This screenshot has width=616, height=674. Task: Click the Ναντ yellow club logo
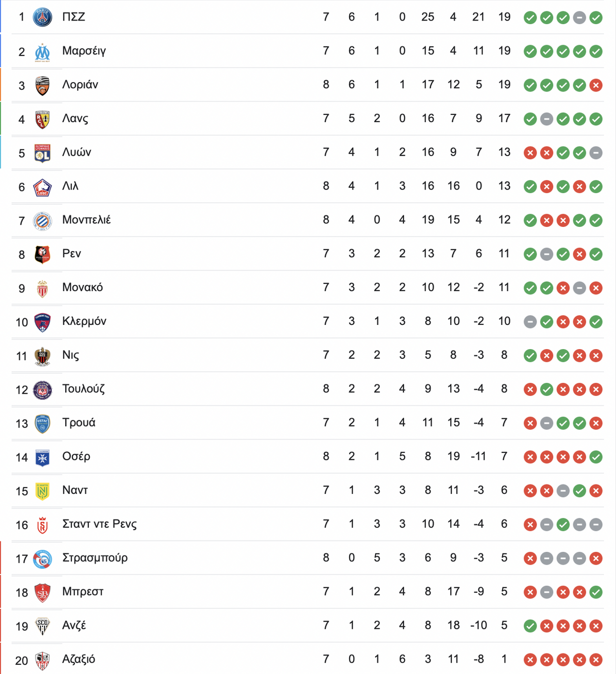pos(43,491)
